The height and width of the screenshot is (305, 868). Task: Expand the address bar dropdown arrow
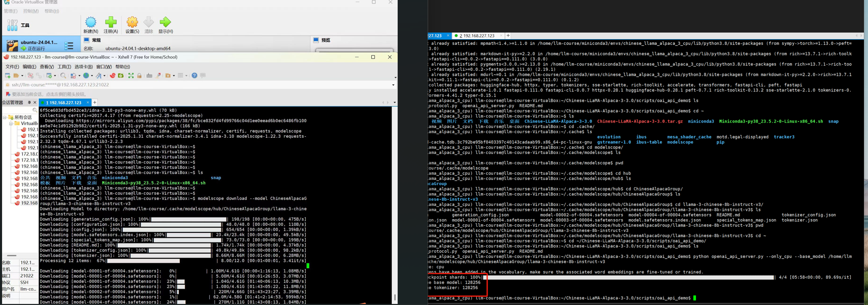pyautogui.click(x=393, y=85)
